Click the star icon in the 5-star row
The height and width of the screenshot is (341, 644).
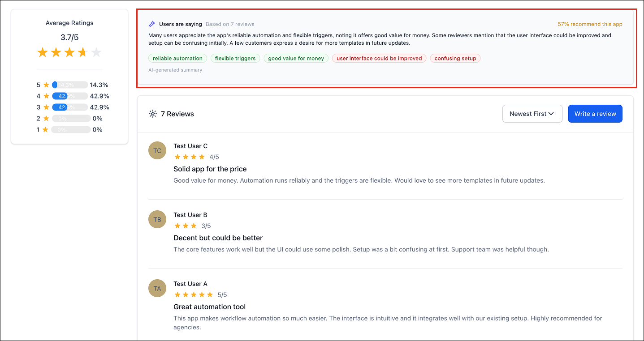(46, 85)
